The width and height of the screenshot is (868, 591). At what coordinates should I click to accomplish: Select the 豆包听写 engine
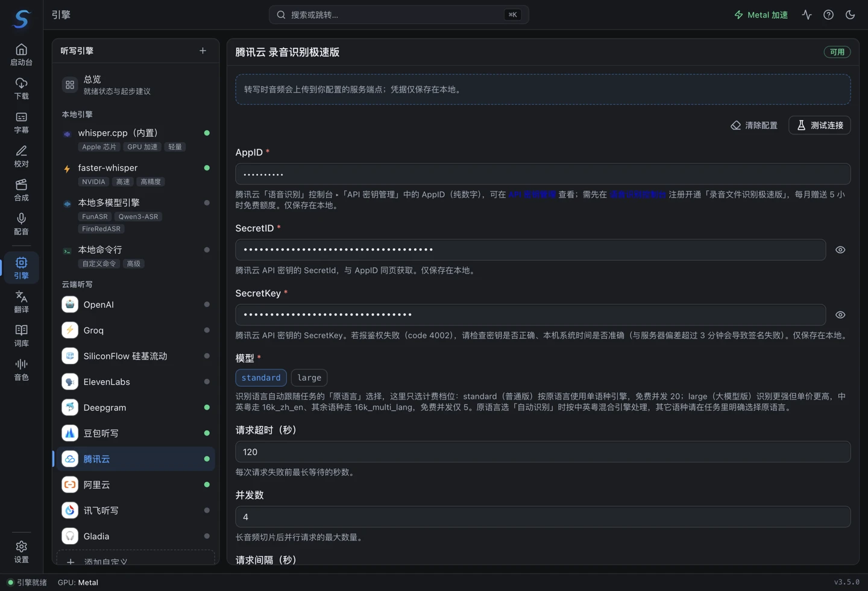[x=136, y=433]
